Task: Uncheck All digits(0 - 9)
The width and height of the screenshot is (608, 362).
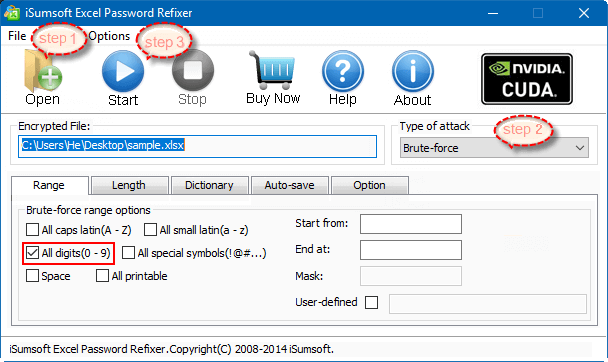Action: pos(32,253)
